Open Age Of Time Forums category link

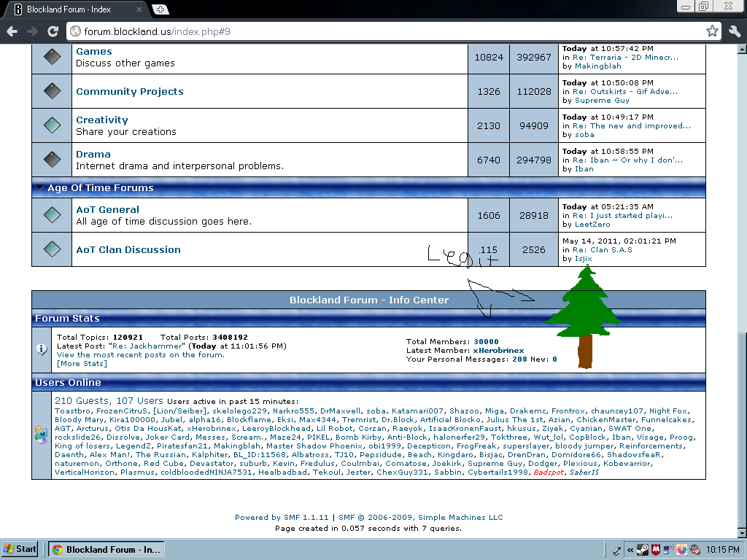pyautogui.click(x=101, y=187)
